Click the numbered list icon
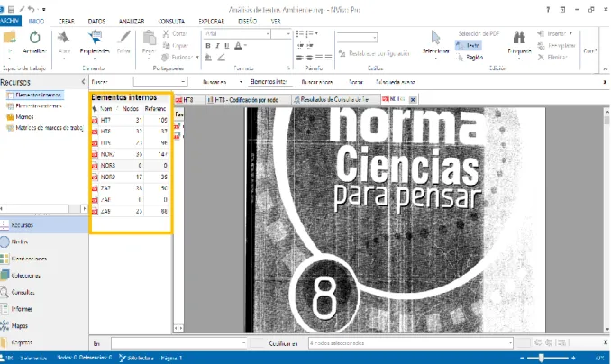This screenshot has height=364, width=611. click(309, 33)
